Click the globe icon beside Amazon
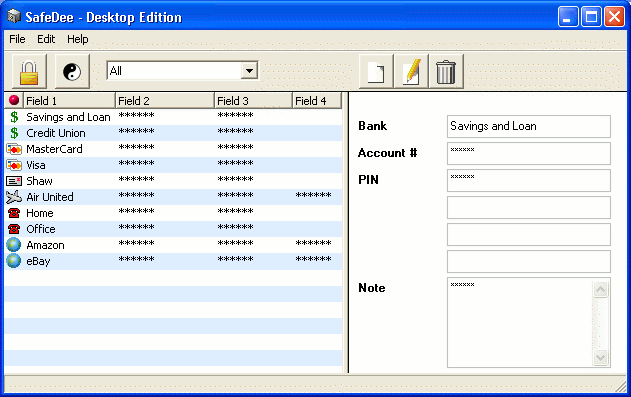The height and width of the screenshot is (397, 631). [x=14, y=245]
